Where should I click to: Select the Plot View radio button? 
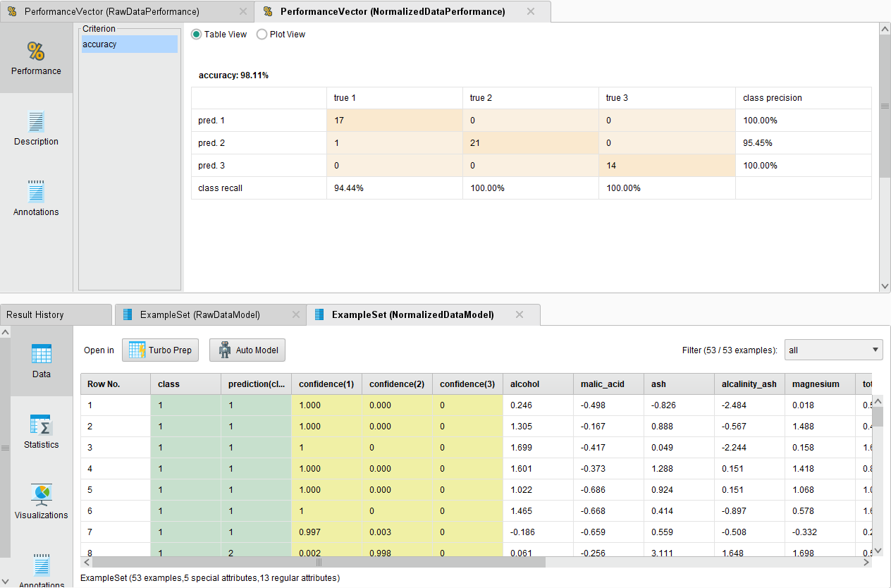[x=262, y=35]
